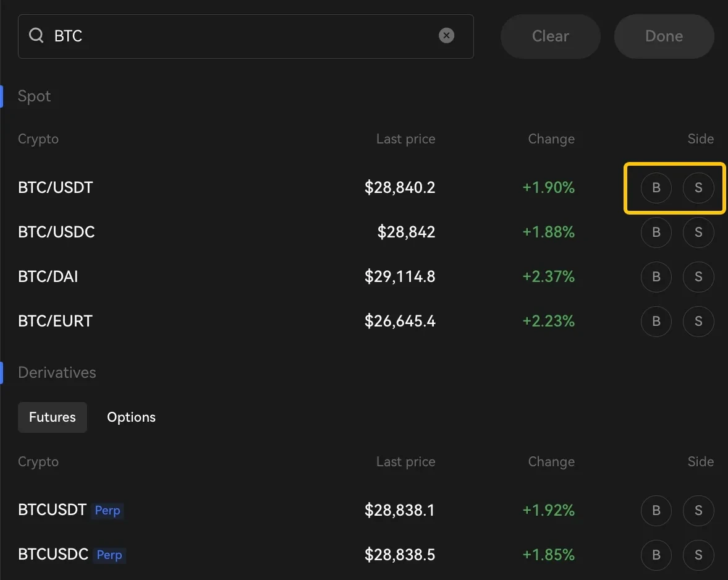Screen dimensions: 728x580
Task: Click the $28,840.2 last price
Action: (400, 187)
